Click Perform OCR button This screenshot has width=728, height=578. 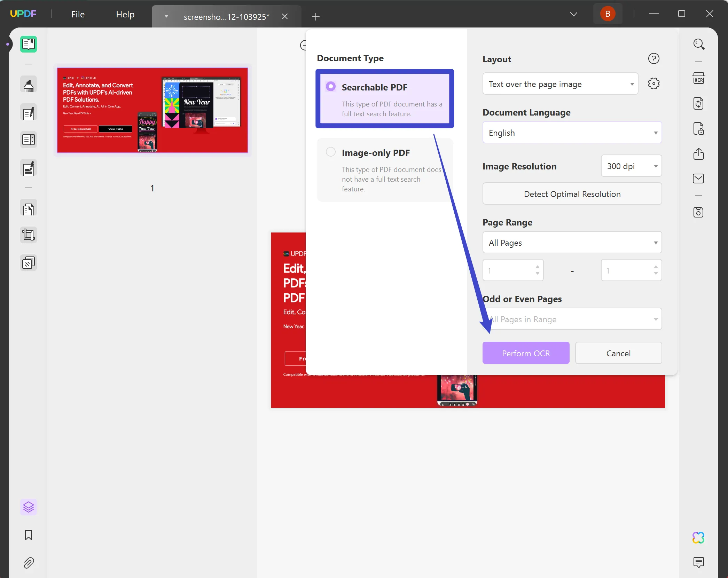(525, 353)
